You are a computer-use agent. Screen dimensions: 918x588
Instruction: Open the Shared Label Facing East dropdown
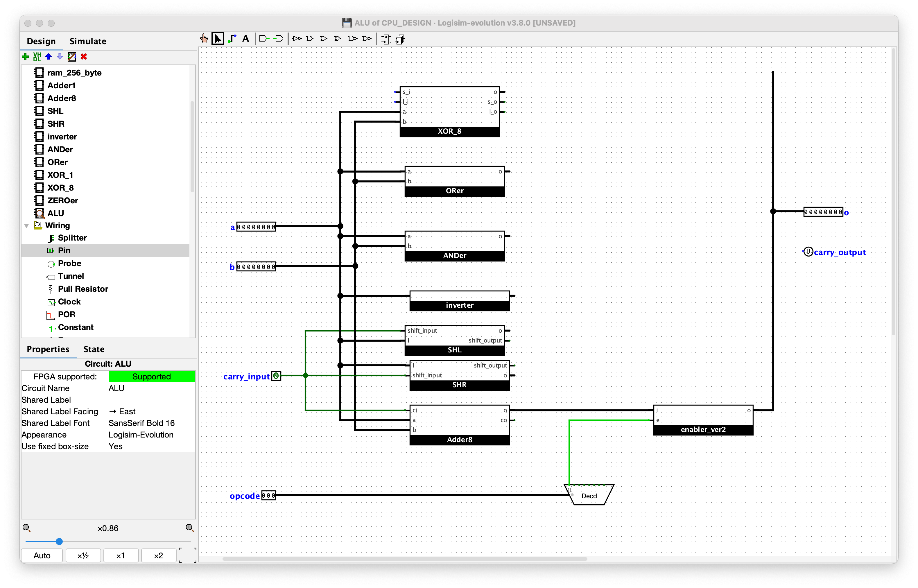coord(152,411)
